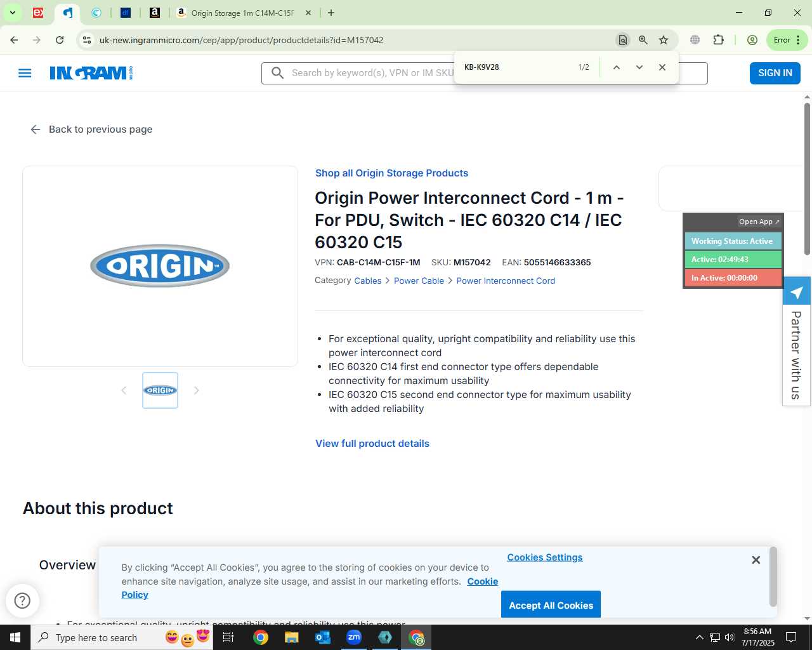Click the Google Lens icon in address bar
The width and height of the screenshot is (812, 650).
tap(622, 40)
